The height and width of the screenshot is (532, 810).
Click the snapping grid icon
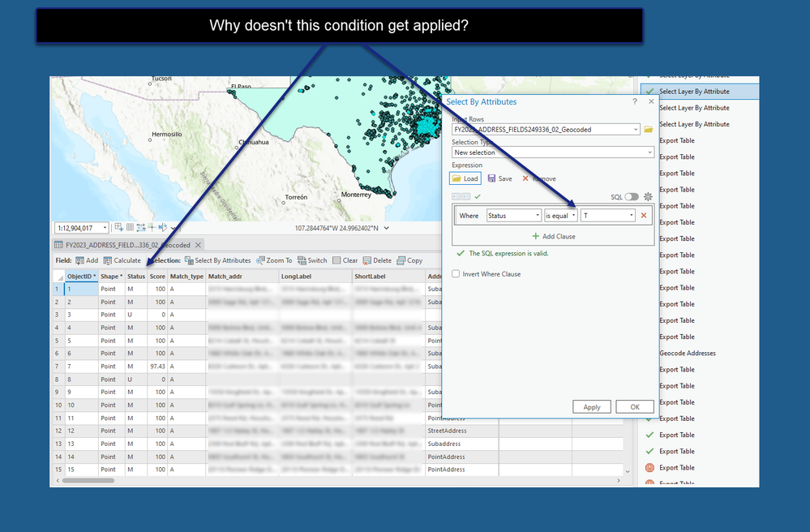tap(131, 227)
